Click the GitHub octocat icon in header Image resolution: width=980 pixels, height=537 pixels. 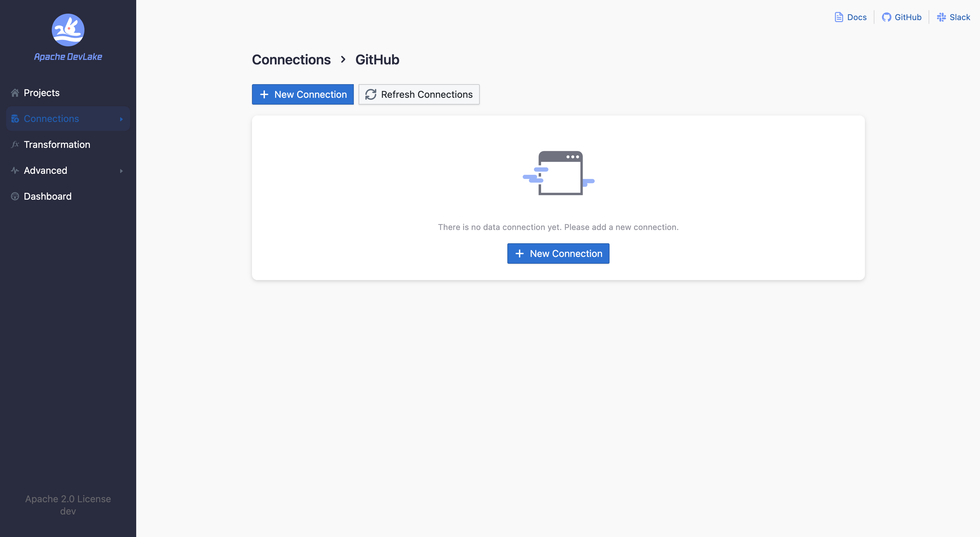point(886,17)
